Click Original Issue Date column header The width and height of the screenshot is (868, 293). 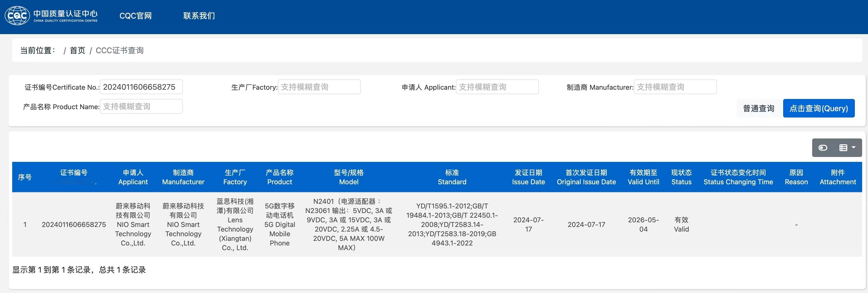[586, 177]
